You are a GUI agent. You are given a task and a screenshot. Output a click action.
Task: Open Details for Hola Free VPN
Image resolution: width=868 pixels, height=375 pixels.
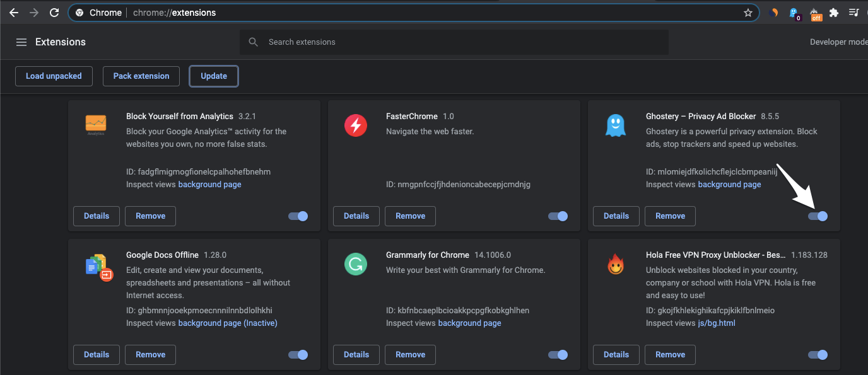(616, 355)
